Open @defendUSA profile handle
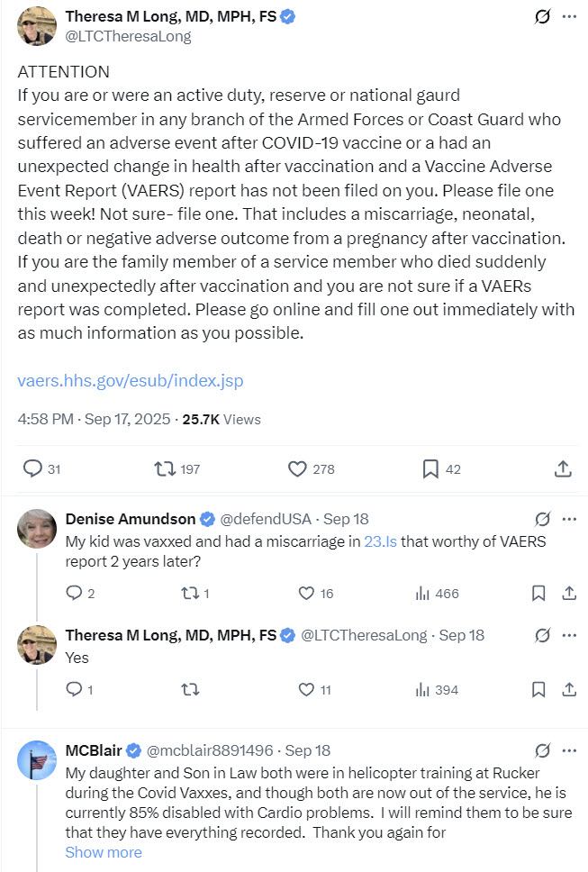 (x=266, y=519)
